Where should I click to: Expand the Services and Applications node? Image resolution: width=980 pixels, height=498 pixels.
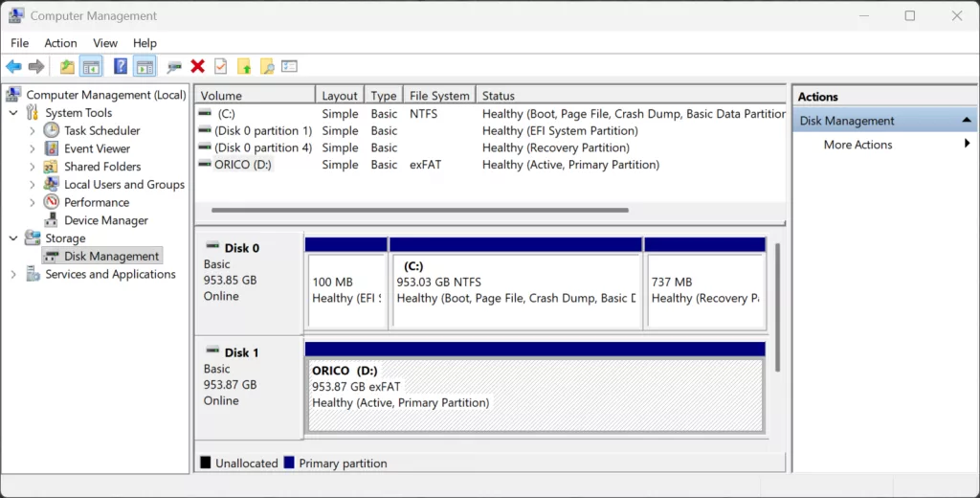tap(13, 275)
